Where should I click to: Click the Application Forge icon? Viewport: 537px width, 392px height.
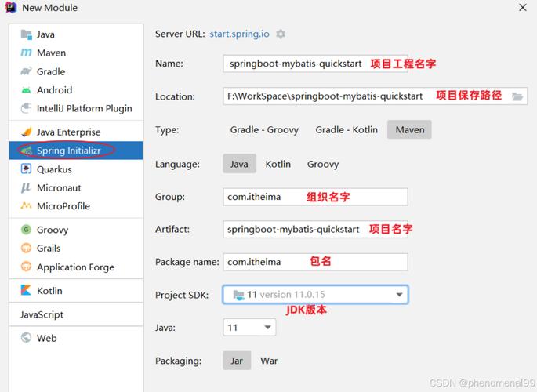click(x=27, y=267)
